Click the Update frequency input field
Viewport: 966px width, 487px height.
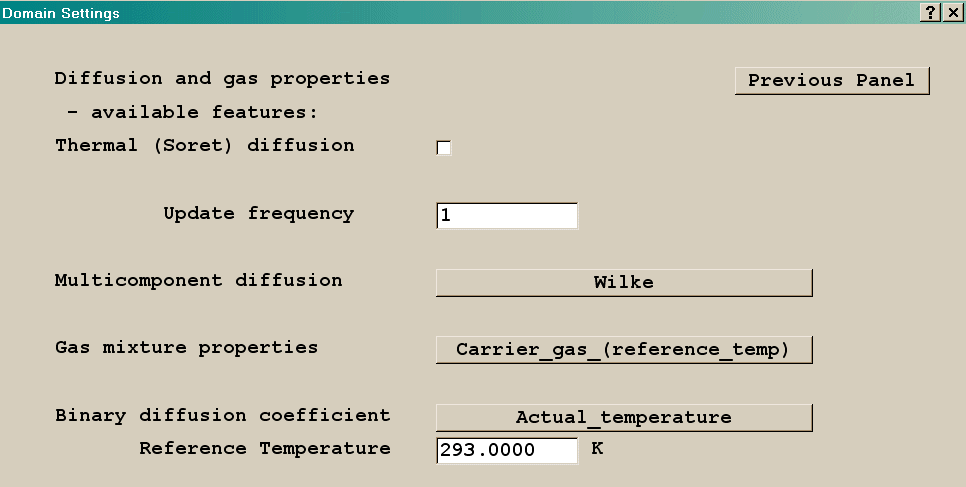[x=507, y=216]
